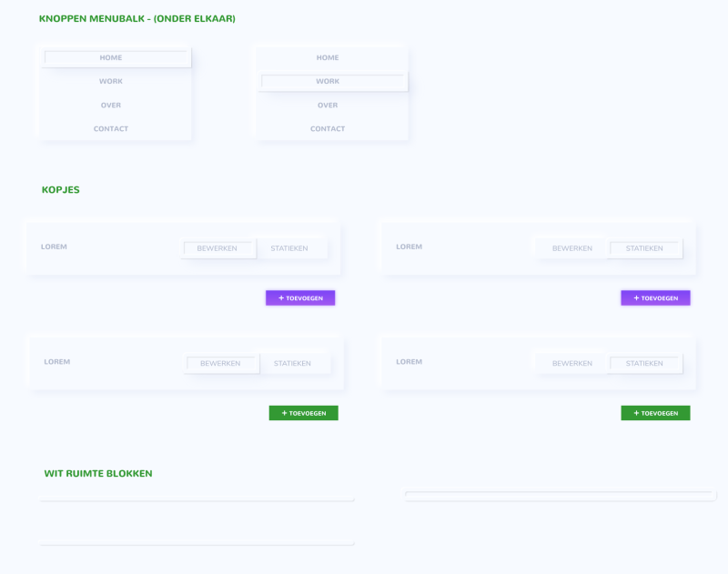The height and width of the screenshot is (574, 728).
Task: Click the right purple TOEVOEGEN button
Action: pyautogui.click(x=655, y=297)
